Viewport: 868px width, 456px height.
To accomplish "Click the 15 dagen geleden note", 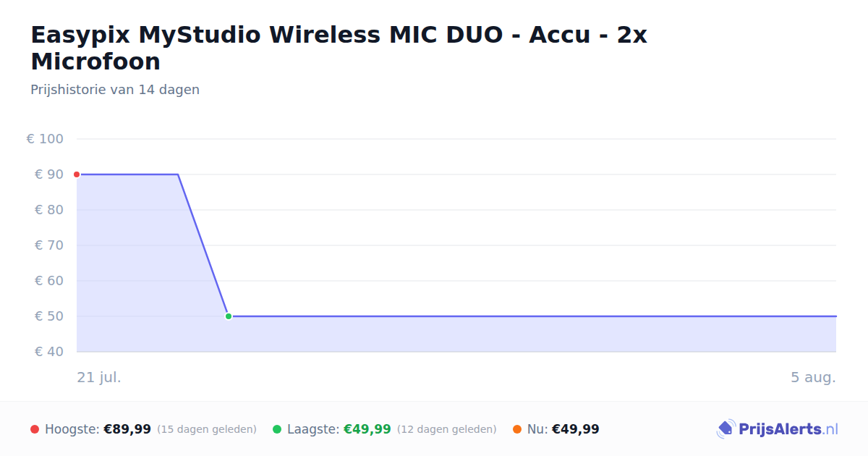I will pyautogui.click(x=207, y=429).
